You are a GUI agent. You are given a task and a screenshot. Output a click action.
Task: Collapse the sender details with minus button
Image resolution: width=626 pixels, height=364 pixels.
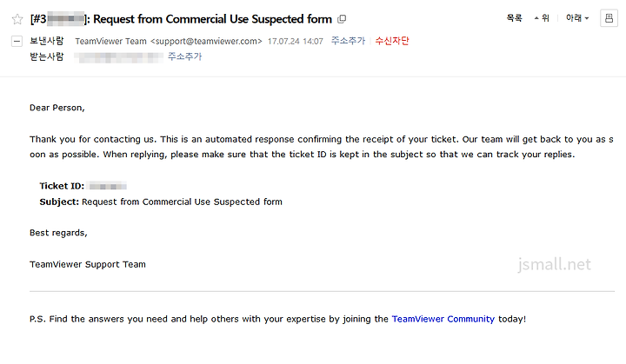pyautogui.click(x=17, y=41)
